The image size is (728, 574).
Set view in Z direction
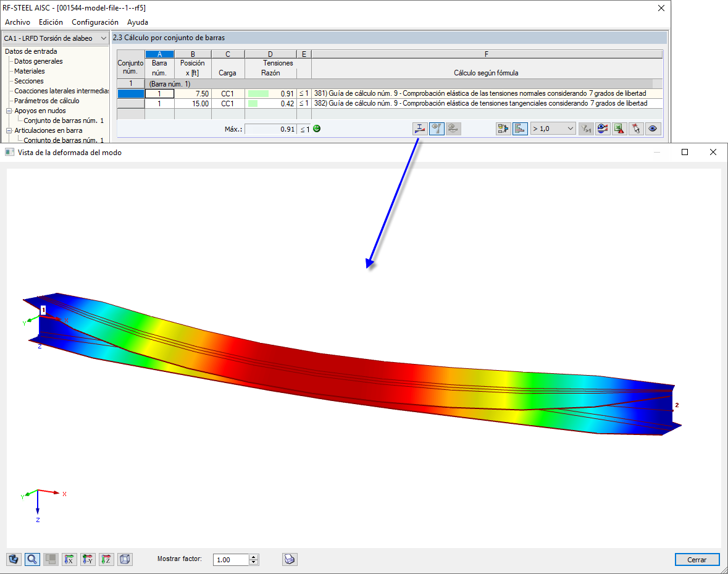[106, 559]
